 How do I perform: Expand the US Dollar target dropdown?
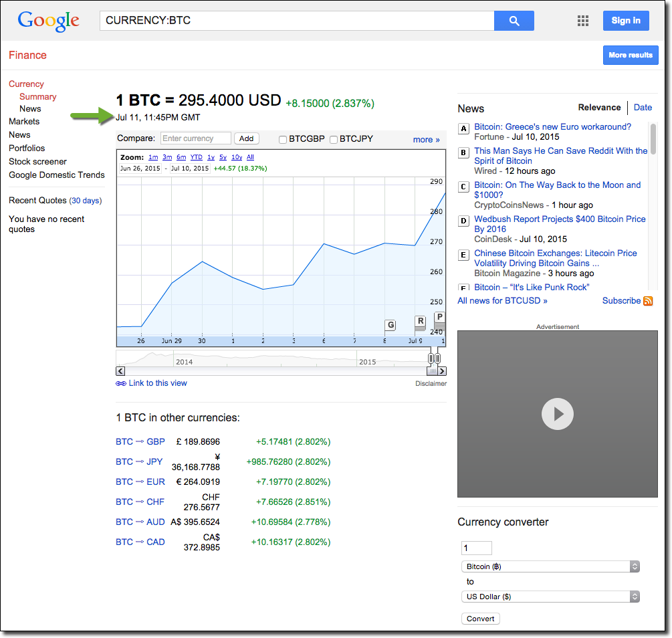click(x=550, y=597)
